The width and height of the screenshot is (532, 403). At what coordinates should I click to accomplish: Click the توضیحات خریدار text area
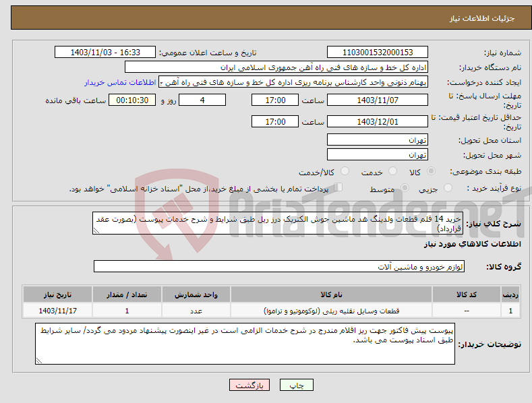(x=245, y=344)
